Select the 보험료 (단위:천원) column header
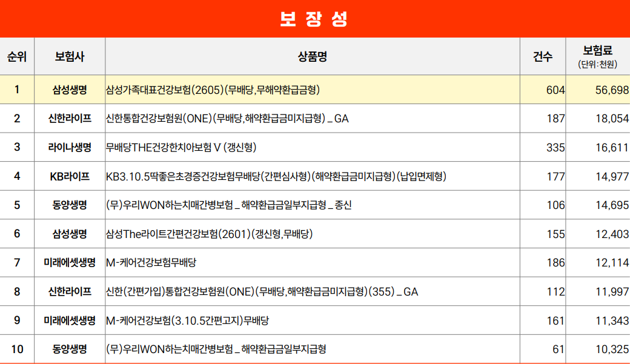630x364 pixels. [598, 56]
